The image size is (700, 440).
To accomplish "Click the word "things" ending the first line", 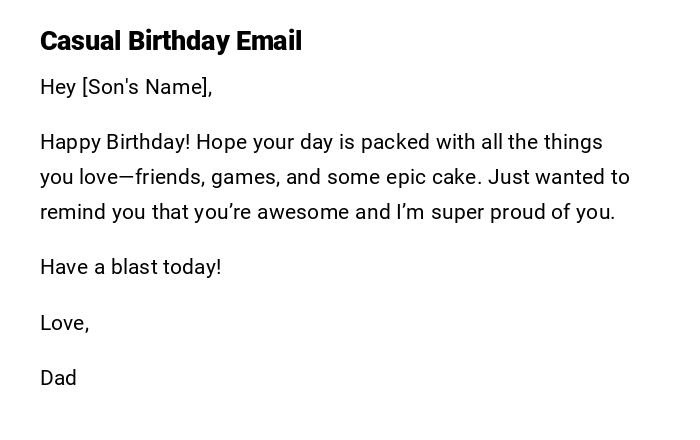I will point(573,142).
